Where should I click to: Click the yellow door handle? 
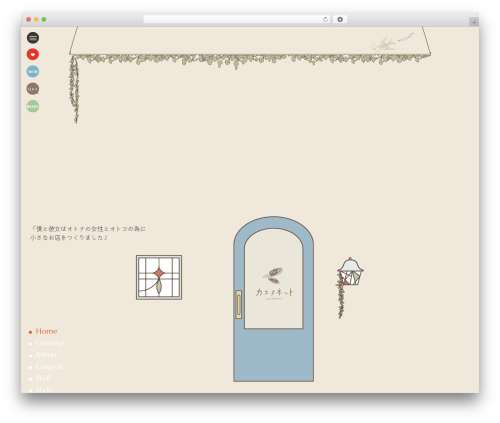tap(239, 304)
